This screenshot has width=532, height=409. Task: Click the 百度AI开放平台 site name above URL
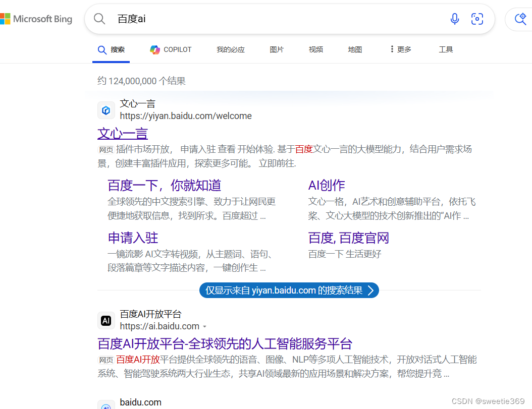click(150, 314)
